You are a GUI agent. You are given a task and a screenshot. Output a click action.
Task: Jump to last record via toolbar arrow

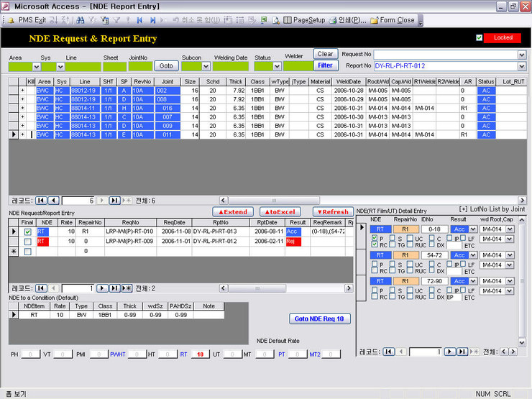tap(152, 20)
